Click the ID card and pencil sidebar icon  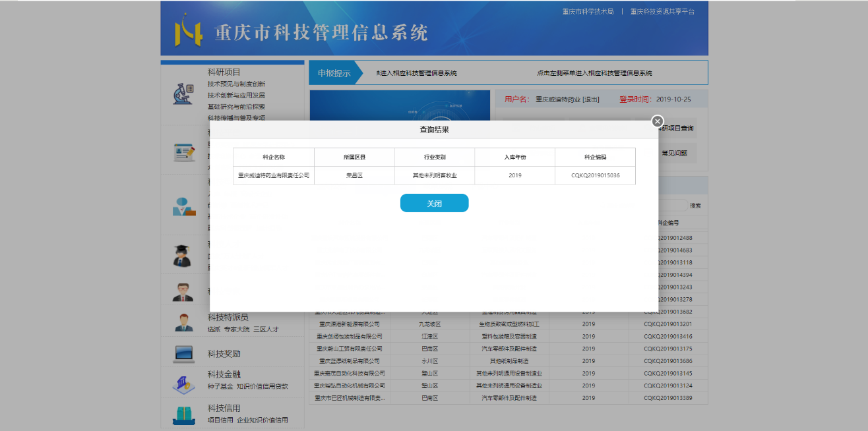[184, 152]
